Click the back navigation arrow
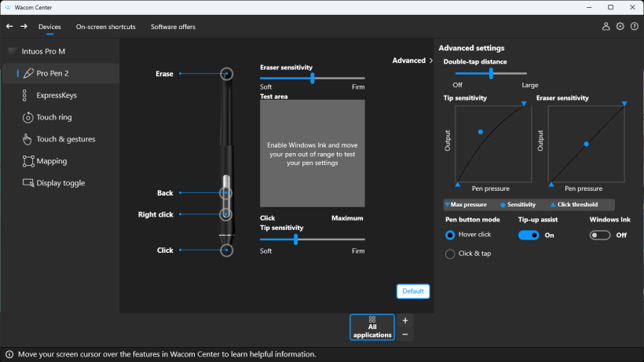Image resolution: width=644 pixels, height=362 pixels. [x=9, y=27]
